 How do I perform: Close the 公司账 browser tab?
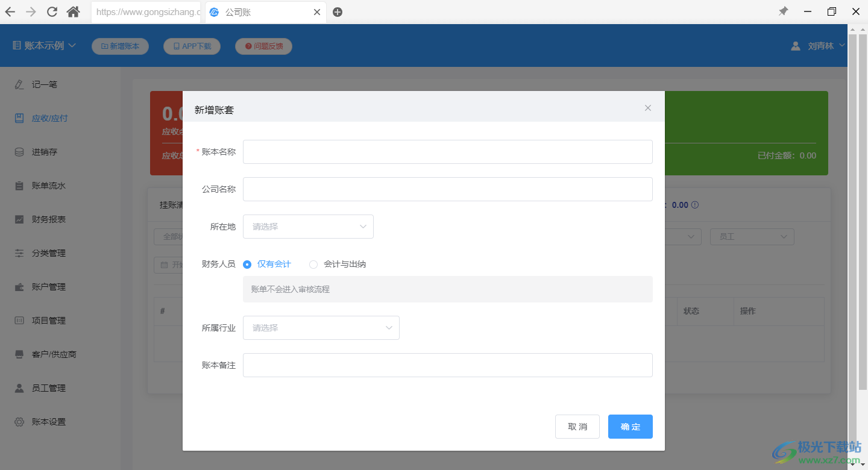tap(317, 12)
